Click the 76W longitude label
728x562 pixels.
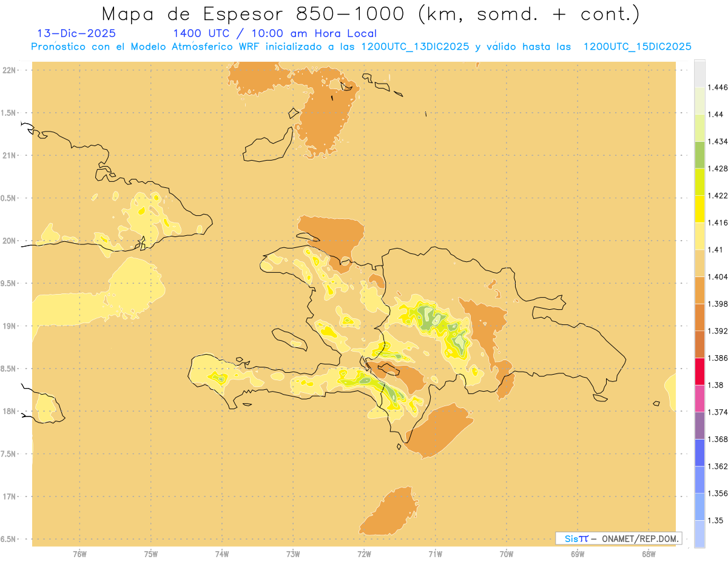[x=79, y=554]
